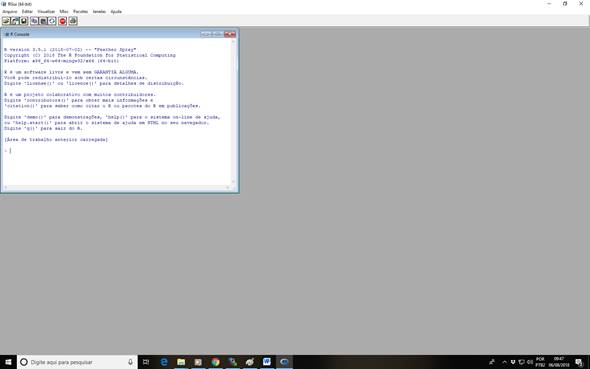
Task: Open Microsoft Edge from the taskbar
Action: [x=164, y=362]
